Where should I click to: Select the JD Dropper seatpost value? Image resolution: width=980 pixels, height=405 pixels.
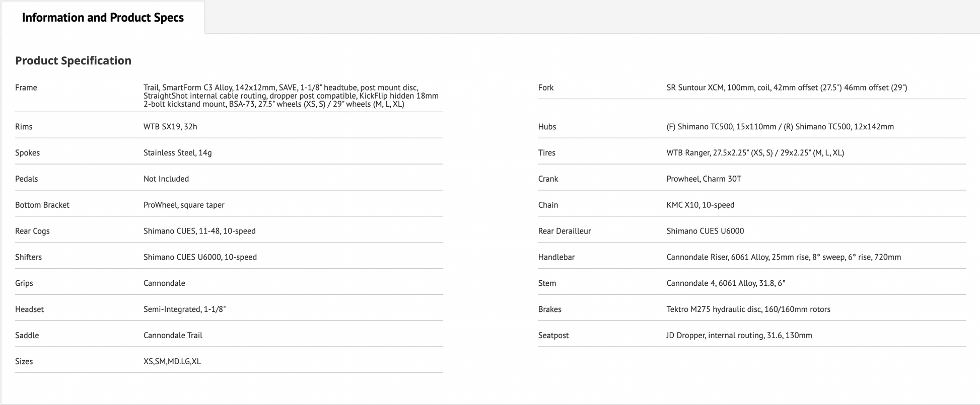pyautogui.click(x=739, y=336)
